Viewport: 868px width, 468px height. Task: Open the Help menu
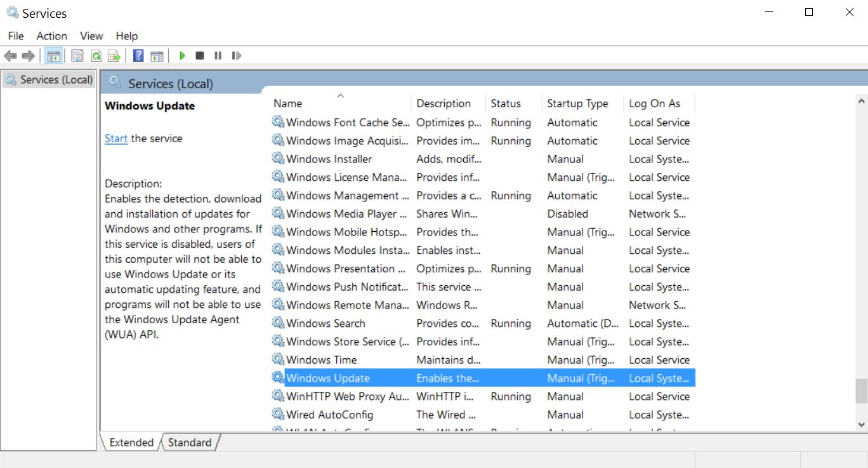click(127, 36)
